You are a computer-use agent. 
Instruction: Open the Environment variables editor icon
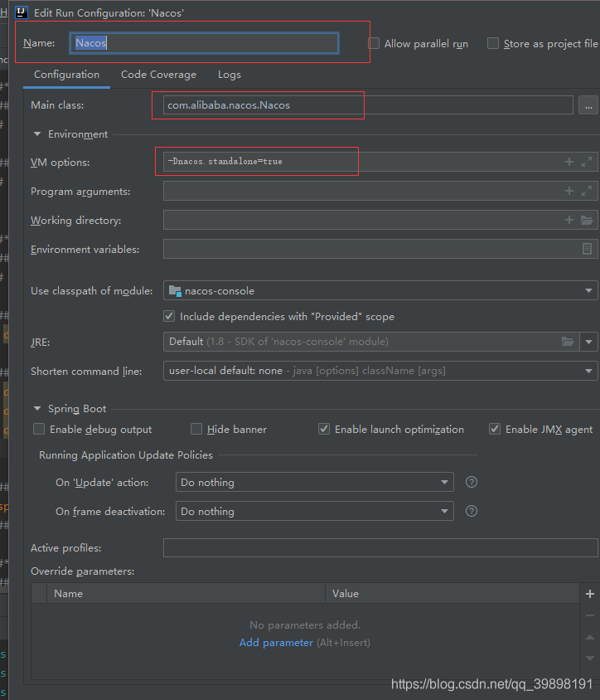[x=587, y=249]
